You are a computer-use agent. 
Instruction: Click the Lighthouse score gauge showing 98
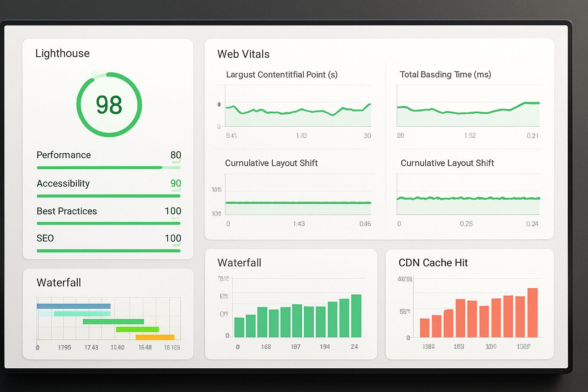(109, 105)
